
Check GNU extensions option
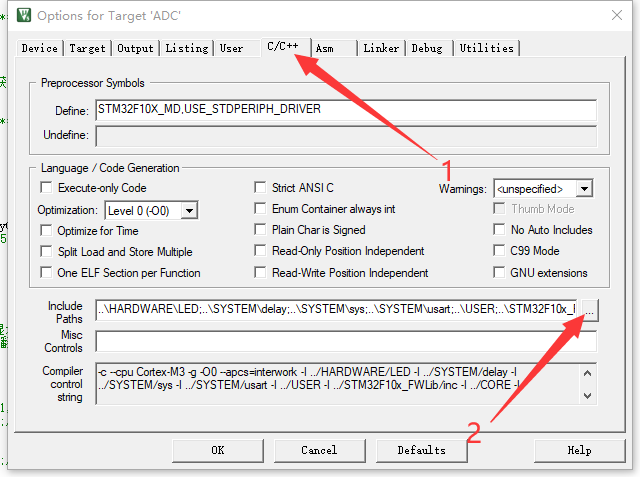point(499,272)
